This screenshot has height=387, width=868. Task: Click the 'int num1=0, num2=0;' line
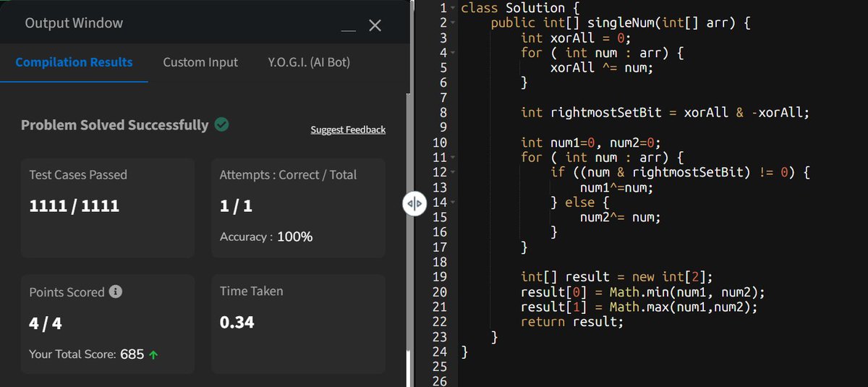[x=591, y=142]
